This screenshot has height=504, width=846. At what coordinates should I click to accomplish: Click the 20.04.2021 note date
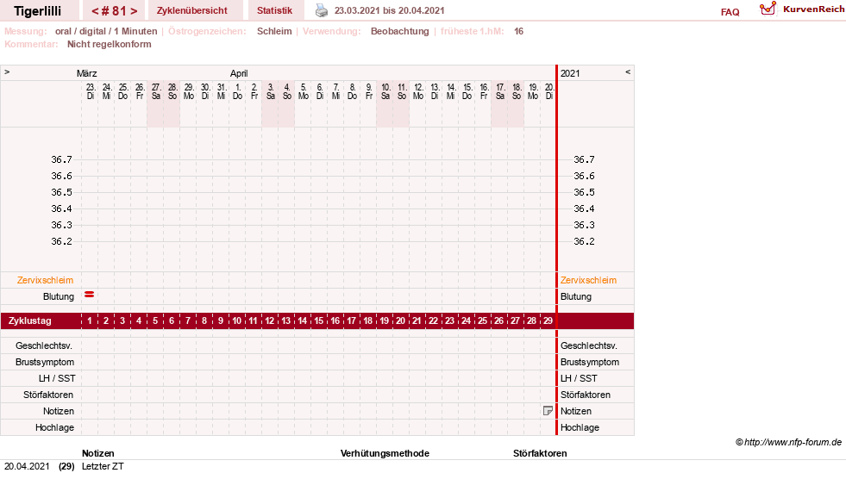(27, 466)
